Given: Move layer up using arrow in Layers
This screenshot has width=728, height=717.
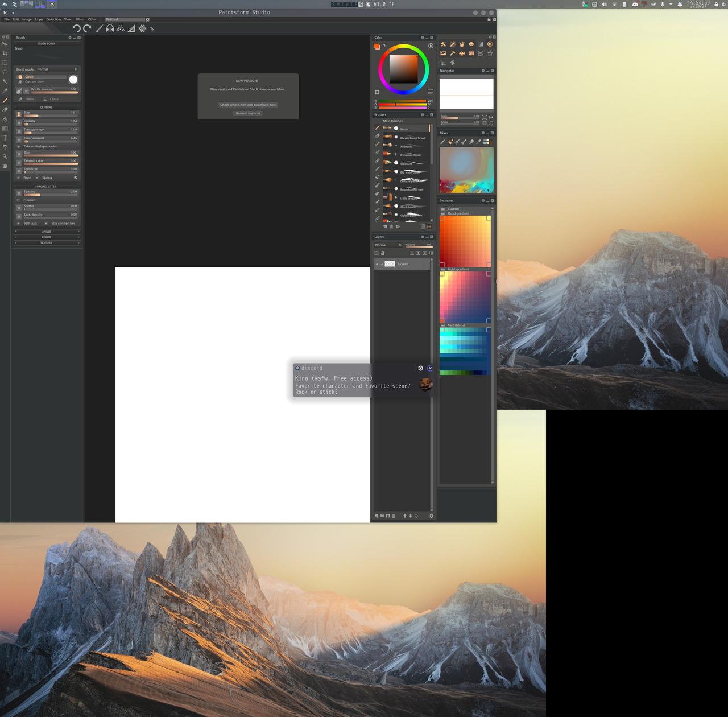Looking at the screenshot, I should pos(405,516).
